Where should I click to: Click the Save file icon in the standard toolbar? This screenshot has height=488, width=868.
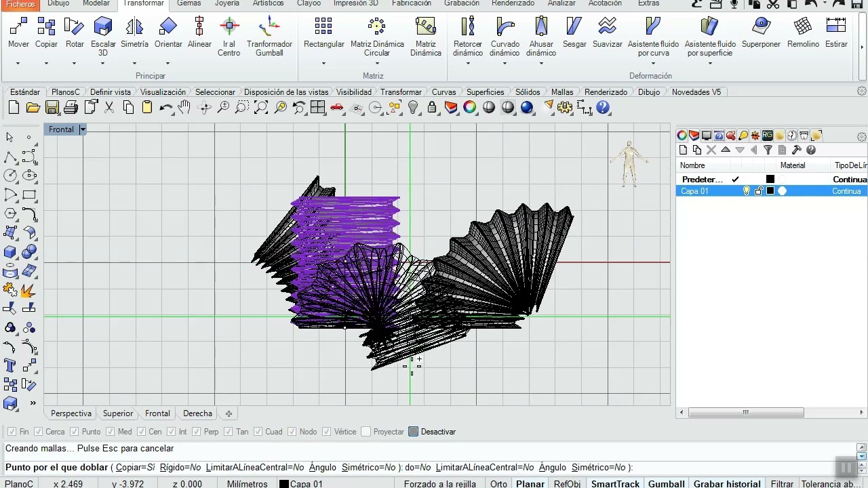(52, 107)
